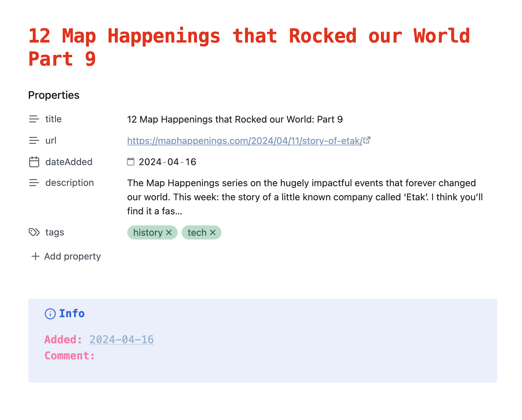
Task: Open the maphappenings.com story-of-etak link
Action: [245, 141]
